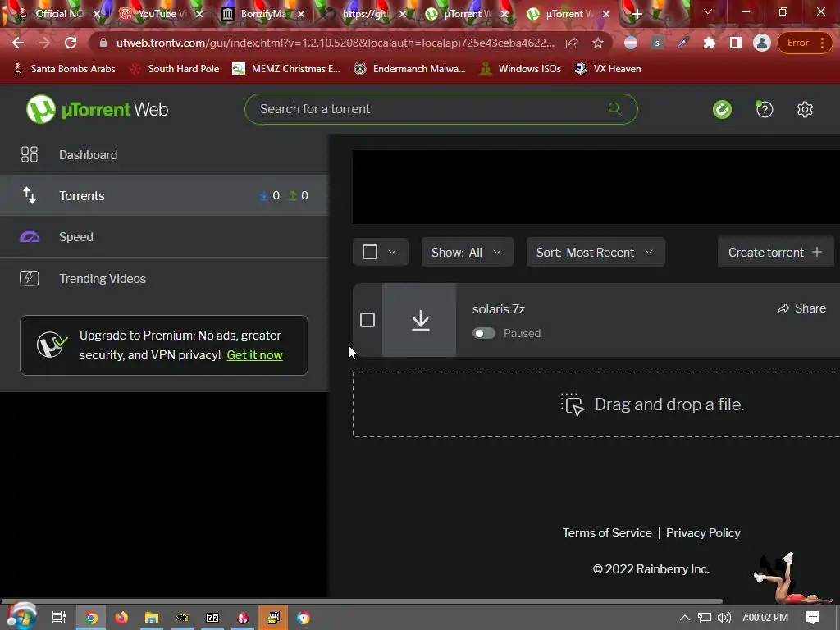The height and width of the screenshot is (630, 840).
Task: Launch Firefox from the taskbar
Action: pos(121,618)
